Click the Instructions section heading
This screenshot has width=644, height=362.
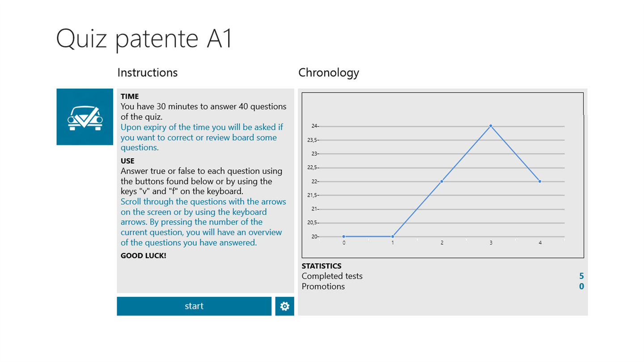(147, 73)
